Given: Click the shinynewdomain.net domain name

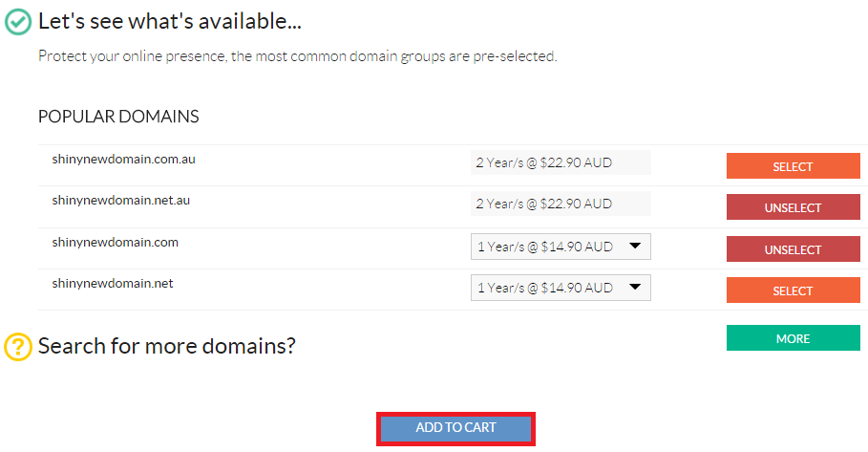Looking at the screenshot, I should pos(113,284).
